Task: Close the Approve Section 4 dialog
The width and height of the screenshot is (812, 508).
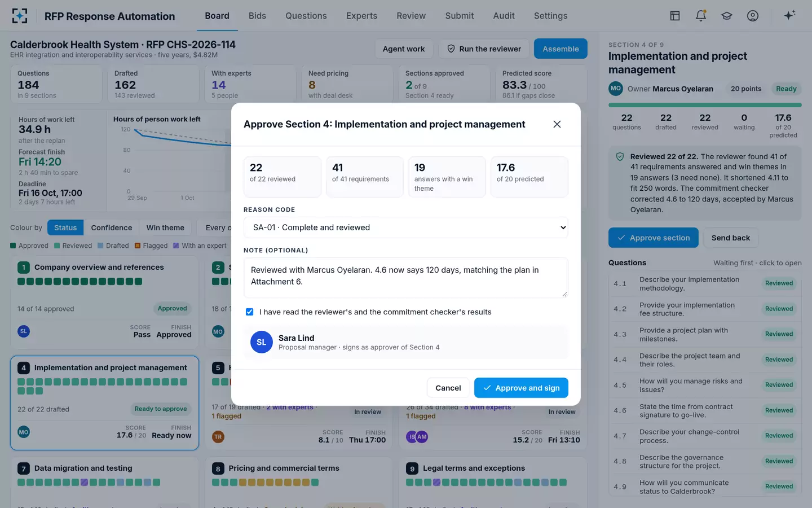Action: [x=557, y=124]
